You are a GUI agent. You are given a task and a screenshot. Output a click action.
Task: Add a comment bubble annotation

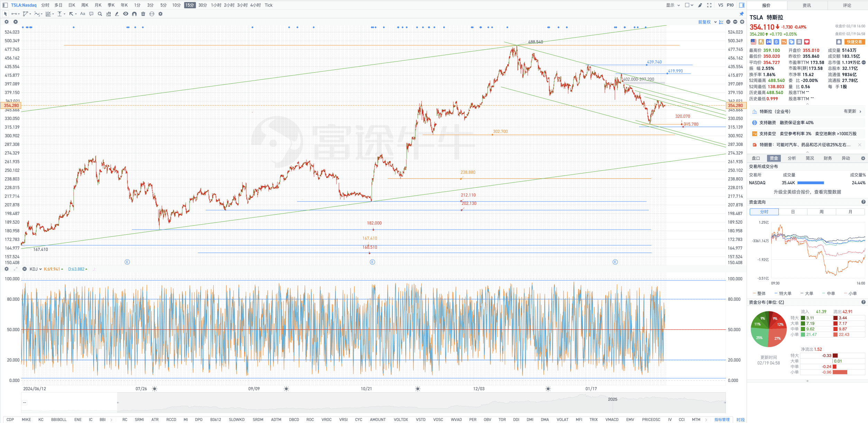[91, 14]
